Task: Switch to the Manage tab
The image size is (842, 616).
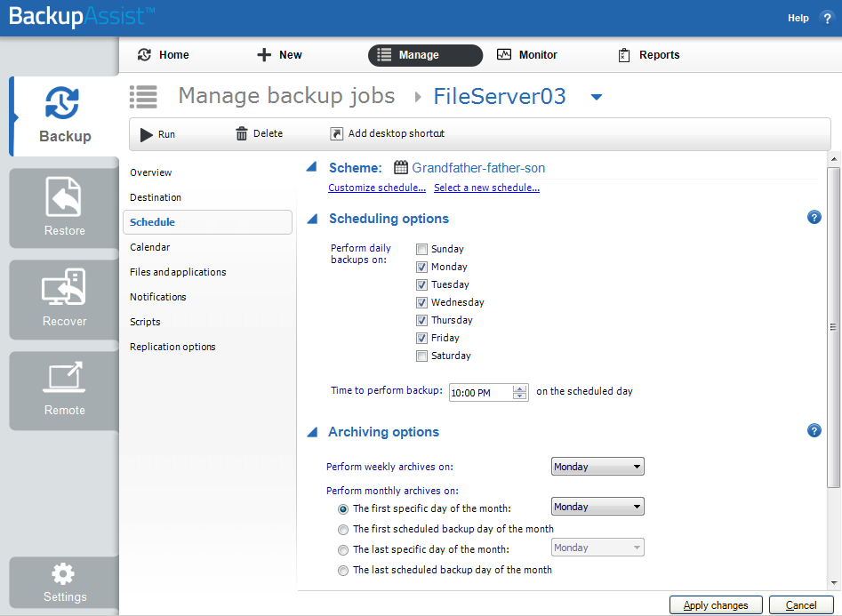Action: (x=425, y=55)
